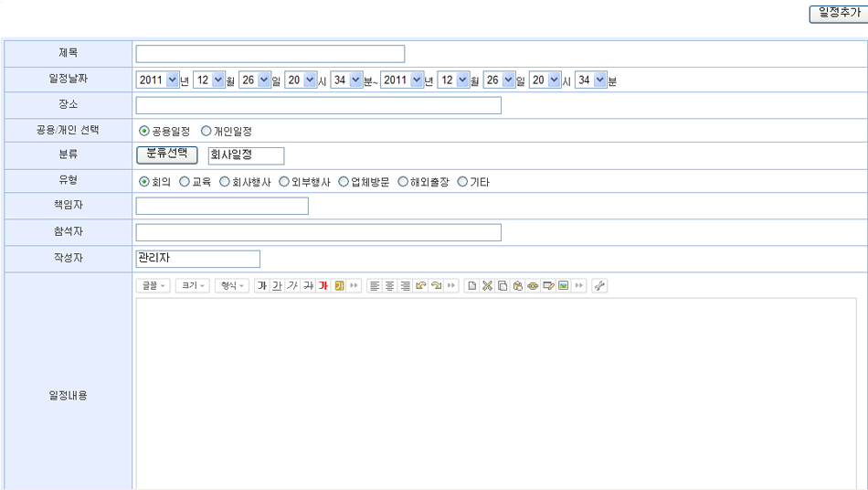Expand 크기 font size dropdown
Viewport: 868px width, 490px height.
tap(193, 286)
